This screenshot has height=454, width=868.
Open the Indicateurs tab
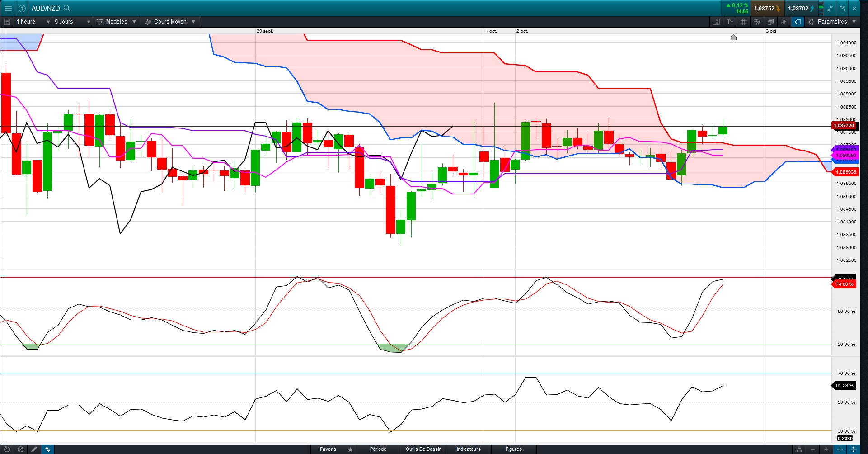469,449
